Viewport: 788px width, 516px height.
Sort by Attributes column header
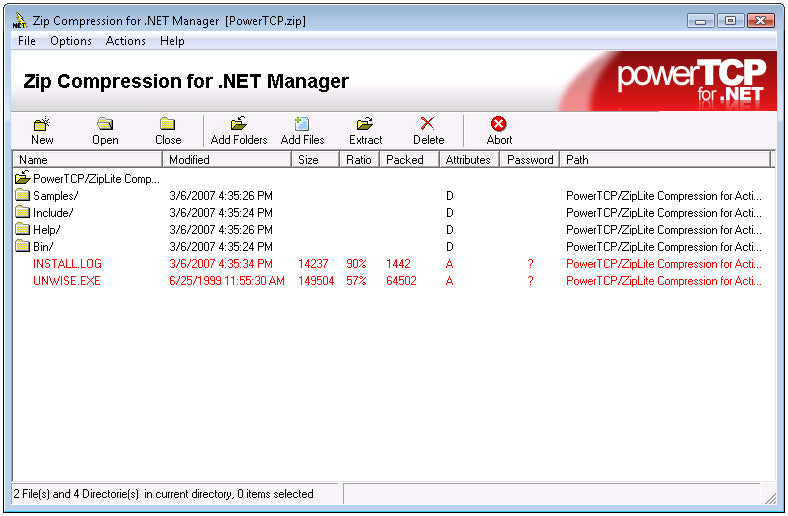pos(470,160)
